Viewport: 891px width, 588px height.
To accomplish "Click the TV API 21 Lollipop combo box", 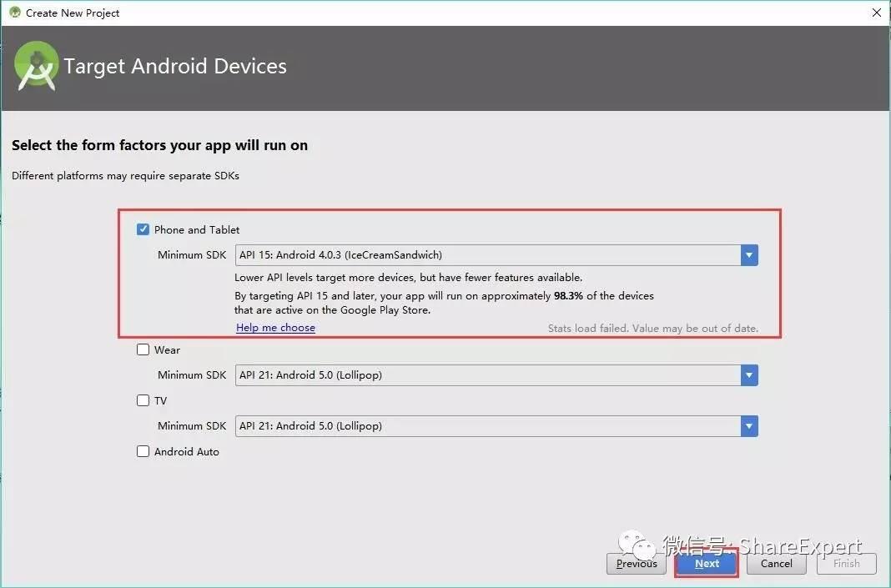I will point(496,426).
